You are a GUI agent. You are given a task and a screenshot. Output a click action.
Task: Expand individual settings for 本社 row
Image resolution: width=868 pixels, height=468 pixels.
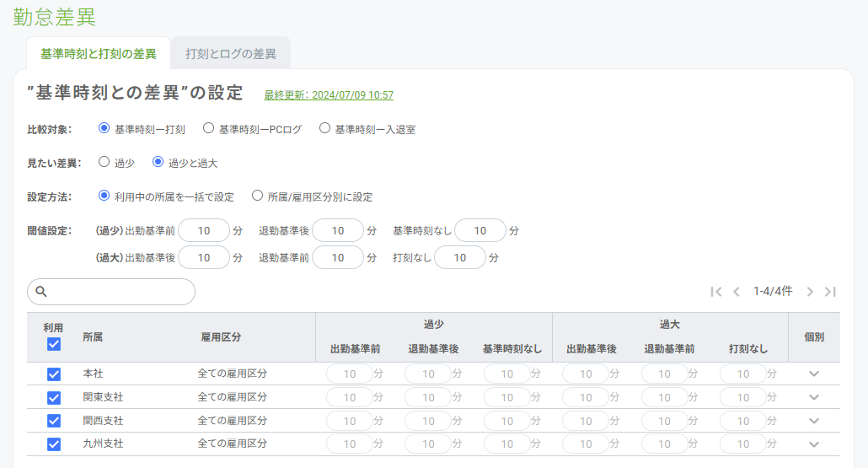(x=813, y=374)
